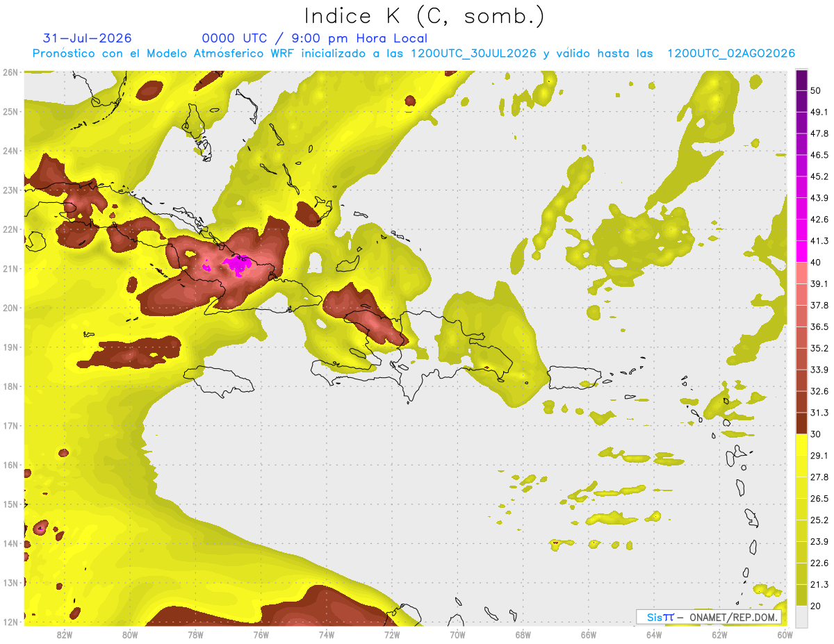Click the colorbar label '45.2'

(x=819, y=176)
